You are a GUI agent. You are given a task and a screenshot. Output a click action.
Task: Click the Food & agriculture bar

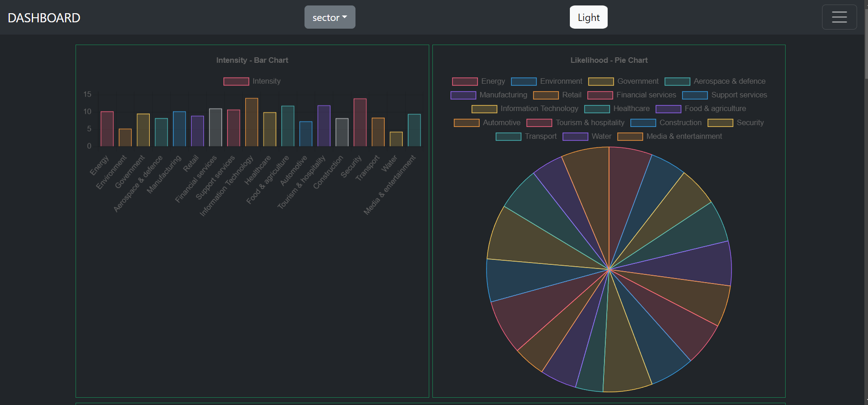(x=288, y=126)
